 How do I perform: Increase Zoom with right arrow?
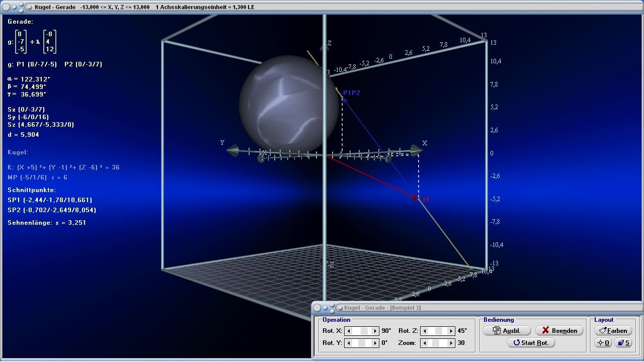coord(451,343)
